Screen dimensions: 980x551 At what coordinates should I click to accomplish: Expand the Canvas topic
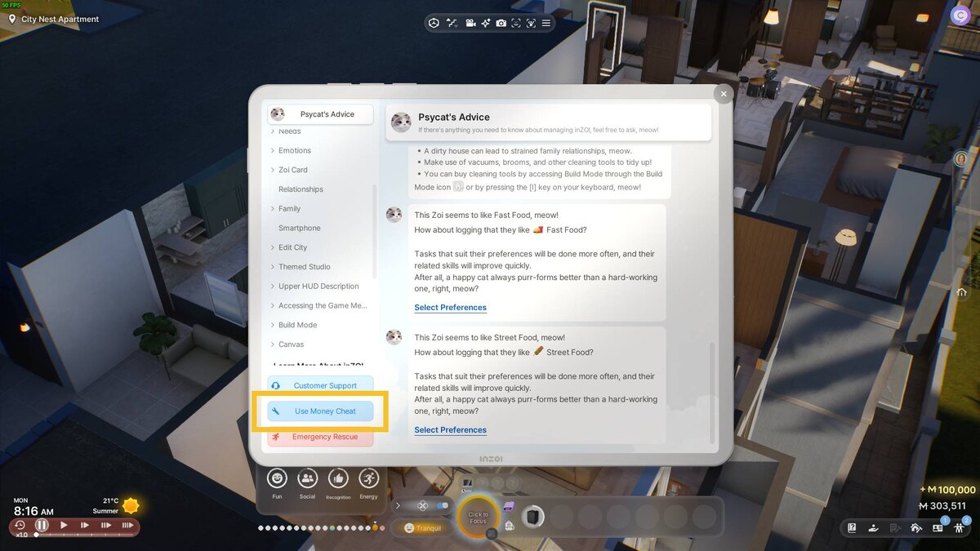point(272,344)
